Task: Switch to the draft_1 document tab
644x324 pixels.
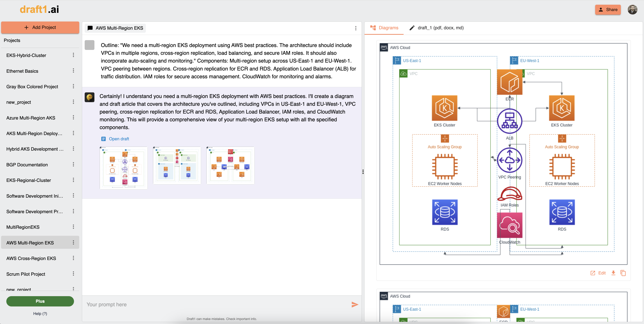Action: point(437,28)
